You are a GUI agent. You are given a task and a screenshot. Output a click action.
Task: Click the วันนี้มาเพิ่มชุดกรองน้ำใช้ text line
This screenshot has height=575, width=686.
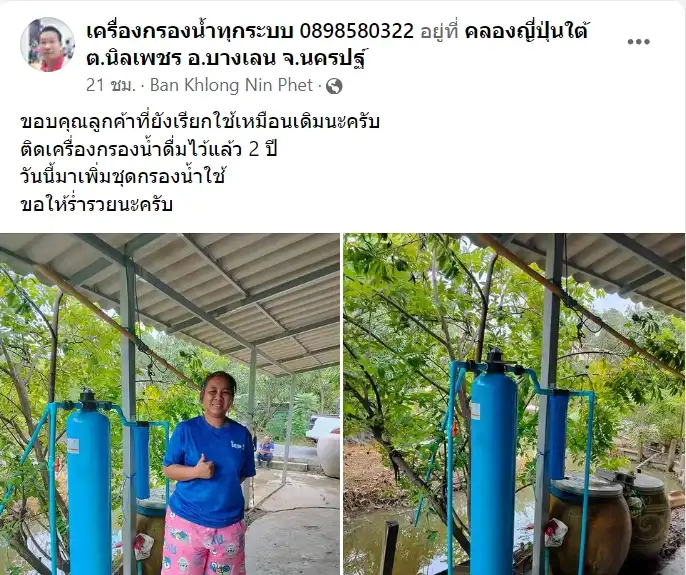click(x=122, y=176)
